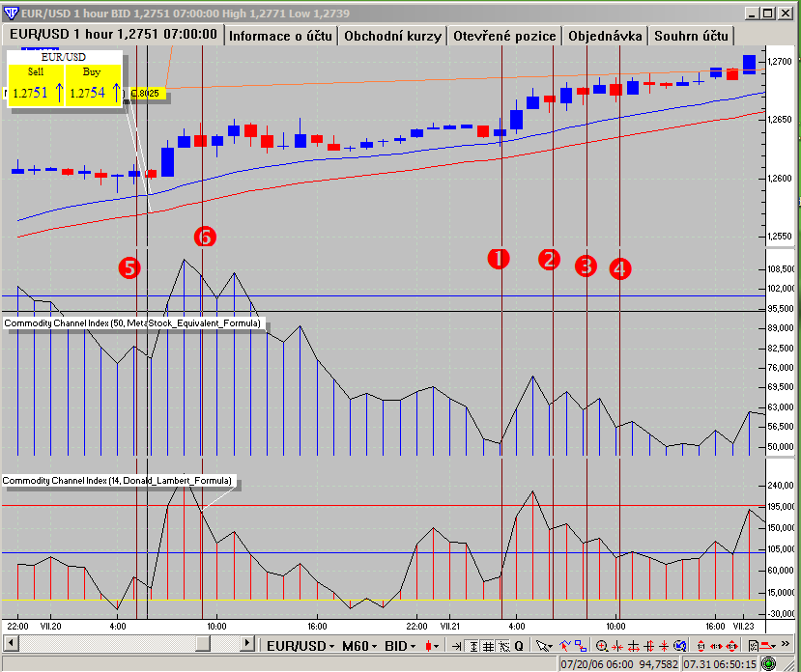
Task: Click the shift chart to end arrow icon
Action: pyautogui.click(x=457, y=646)
